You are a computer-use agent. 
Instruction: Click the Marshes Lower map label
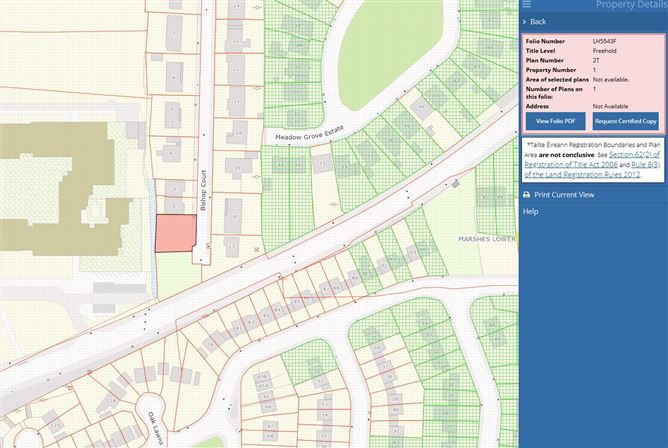[x=485, y=240]
